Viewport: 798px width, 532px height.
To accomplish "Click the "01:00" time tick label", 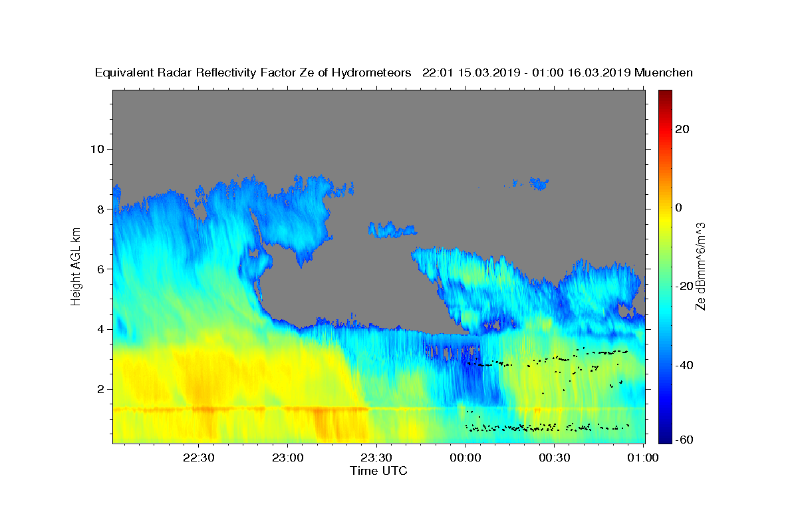I will point(644,458).
